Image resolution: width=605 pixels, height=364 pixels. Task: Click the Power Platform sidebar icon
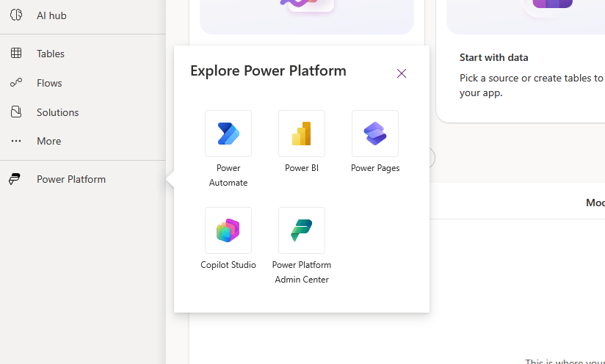coord(15,179)
